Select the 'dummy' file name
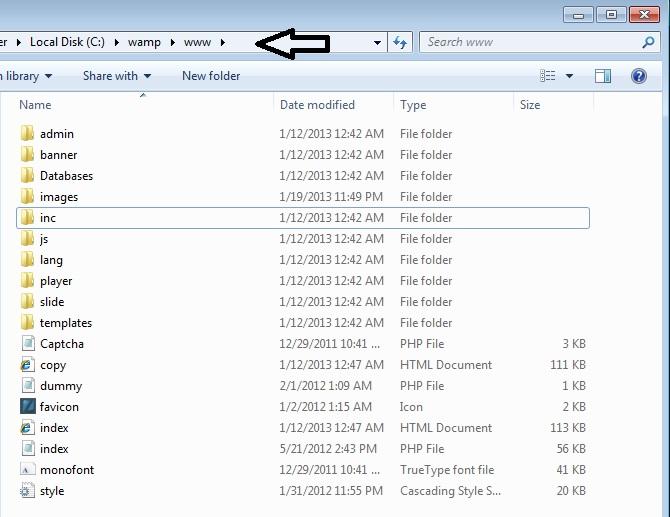The height and width of the screenshot is (517, 670). 61,385
